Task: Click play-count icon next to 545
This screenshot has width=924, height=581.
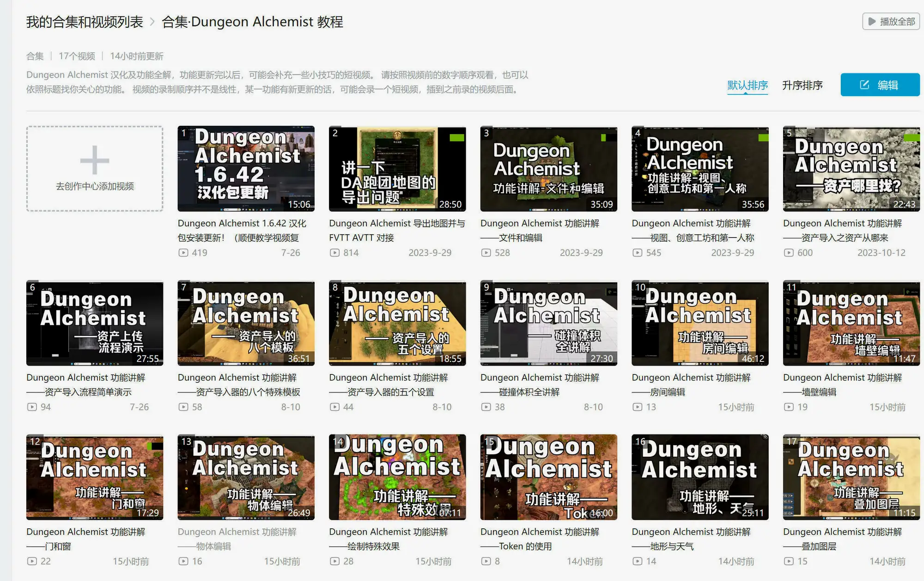Action: [x=638, y=253]
